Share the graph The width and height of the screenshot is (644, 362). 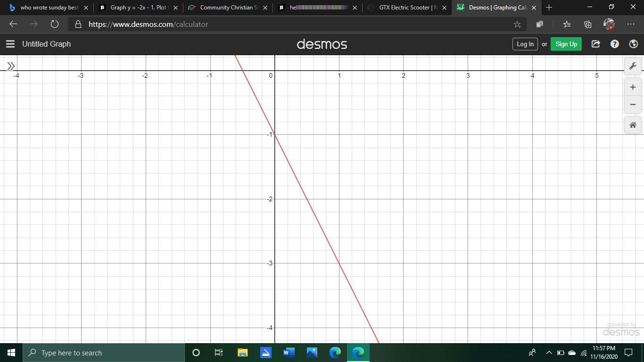(596, 44)
